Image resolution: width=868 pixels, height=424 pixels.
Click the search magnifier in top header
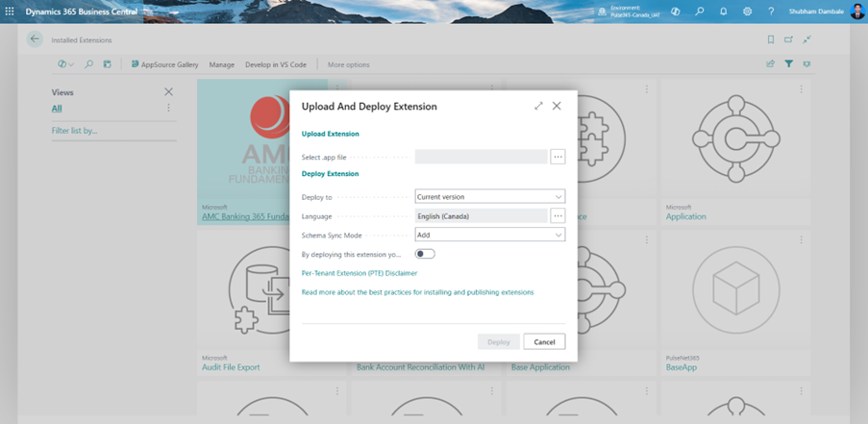[700, 12]
